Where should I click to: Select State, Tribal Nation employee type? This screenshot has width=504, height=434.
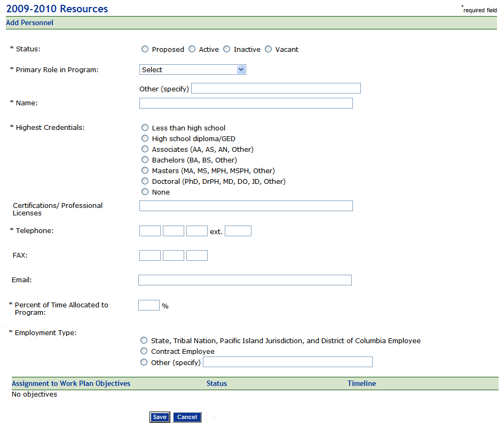(144, 340)
